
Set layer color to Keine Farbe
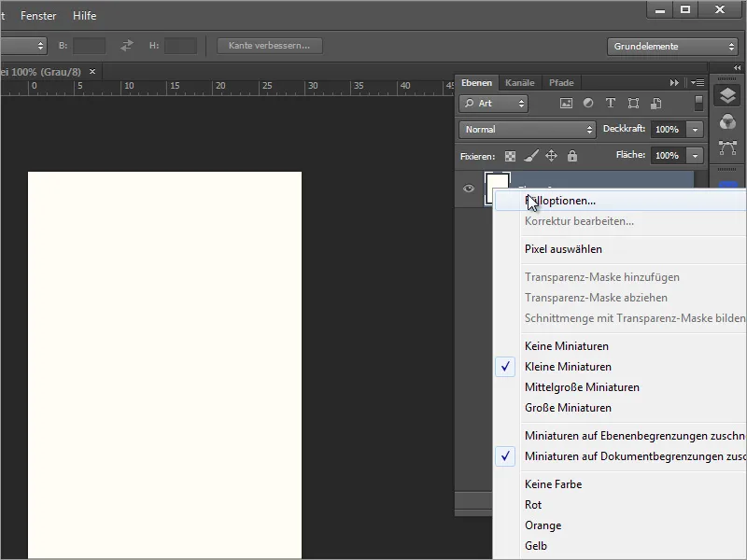click(x=620, y=484)
